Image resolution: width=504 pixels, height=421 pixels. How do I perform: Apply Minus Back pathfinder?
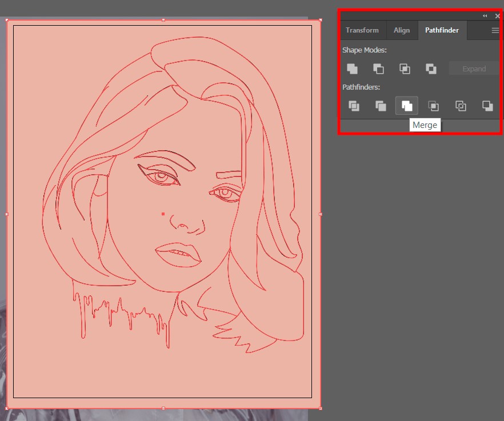pos(487,106)
